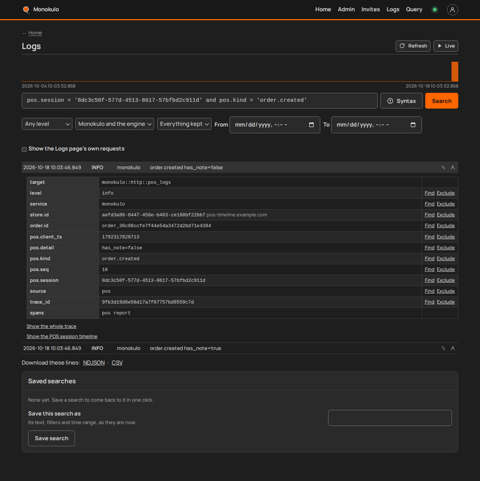Click Exclude in the service row
Viewport: 480px width, 481px height.
(446, 204)
